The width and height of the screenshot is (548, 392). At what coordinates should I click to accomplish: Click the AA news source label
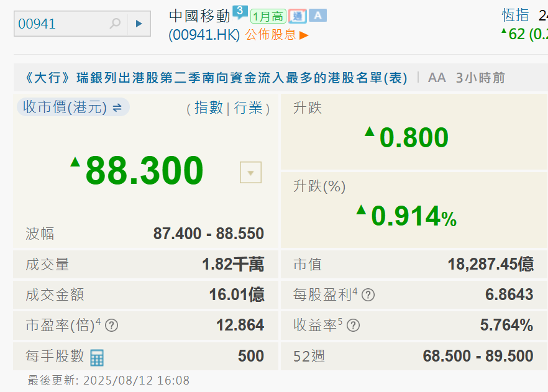[437, 78]
